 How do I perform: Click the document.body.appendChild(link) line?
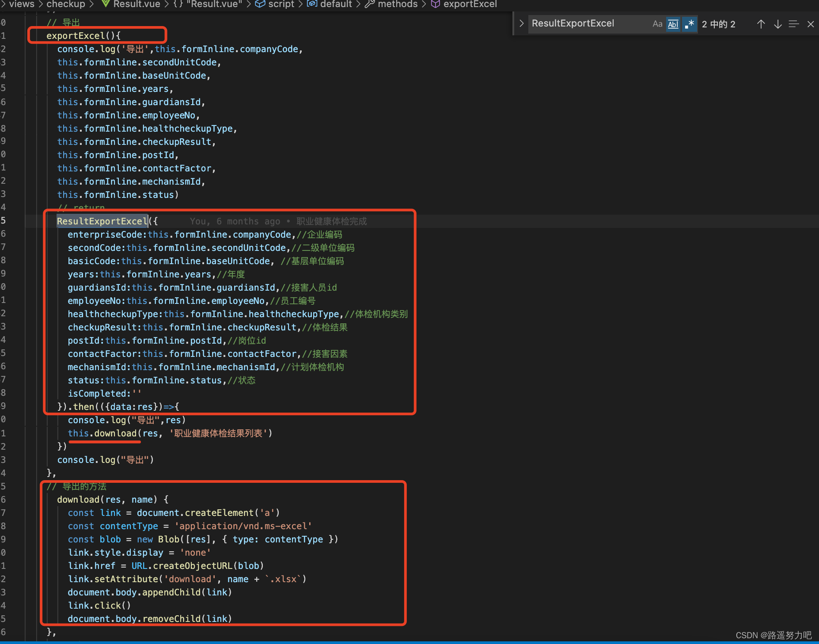tap(150, 592)
